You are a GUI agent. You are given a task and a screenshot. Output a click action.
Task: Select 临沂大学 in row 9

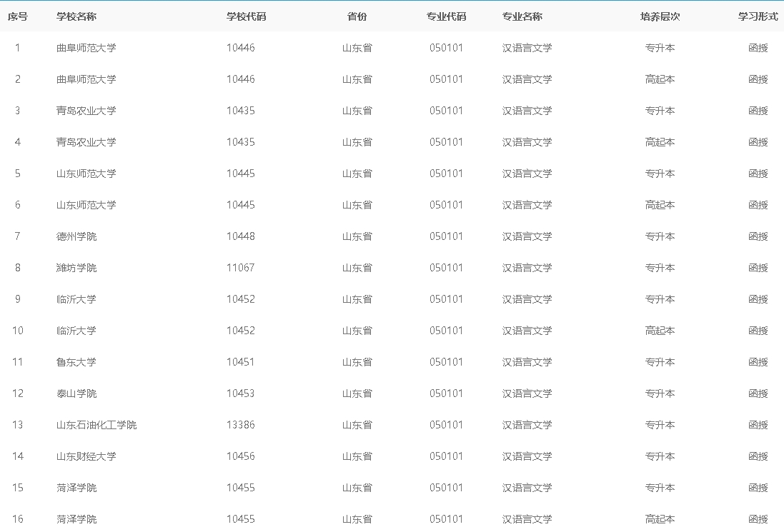pyautogui.click(x=76, y=299)
